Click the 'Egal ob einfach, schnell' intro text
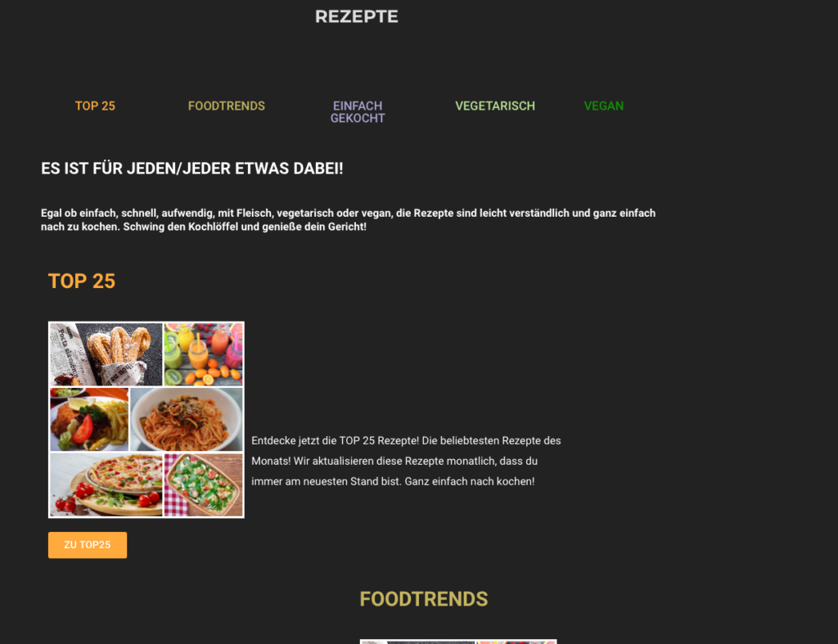This screenshot has height=644, width=838. (x=348, y=219)
